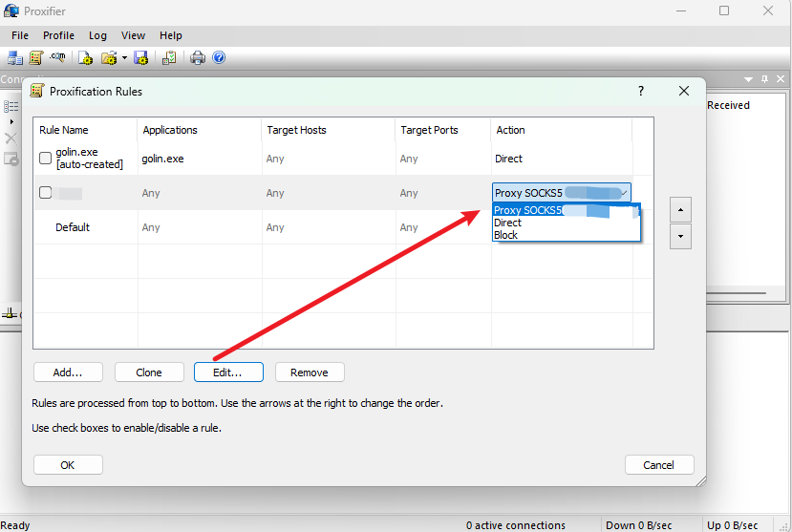Close the Connections pane
Viewport: 792px width, 532px height.
781,78
